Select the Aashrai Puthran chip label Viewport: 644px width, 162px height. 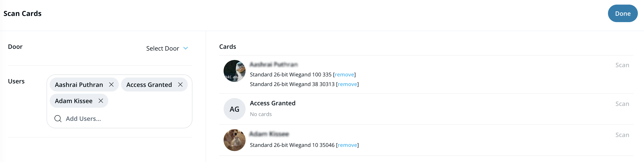click(79, 85)
